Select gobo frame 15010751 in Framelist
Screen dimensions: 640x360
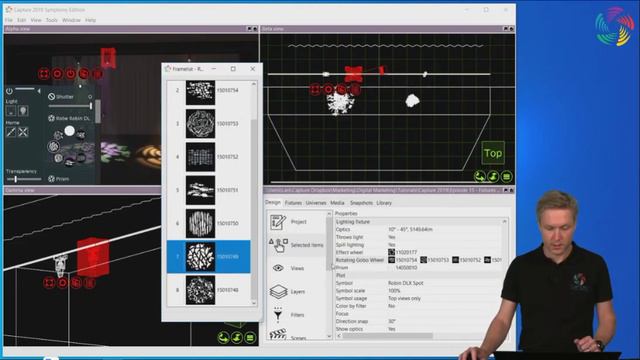pos(208,190)
